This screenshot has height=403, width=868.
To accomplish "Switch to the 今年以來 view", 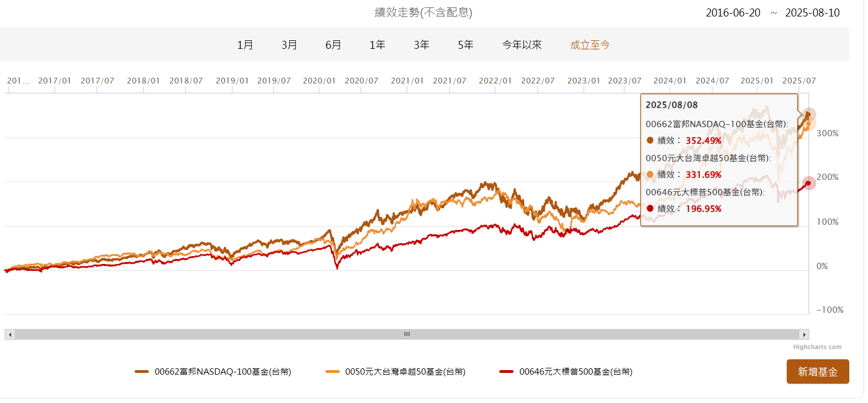I will click(521, 44).
